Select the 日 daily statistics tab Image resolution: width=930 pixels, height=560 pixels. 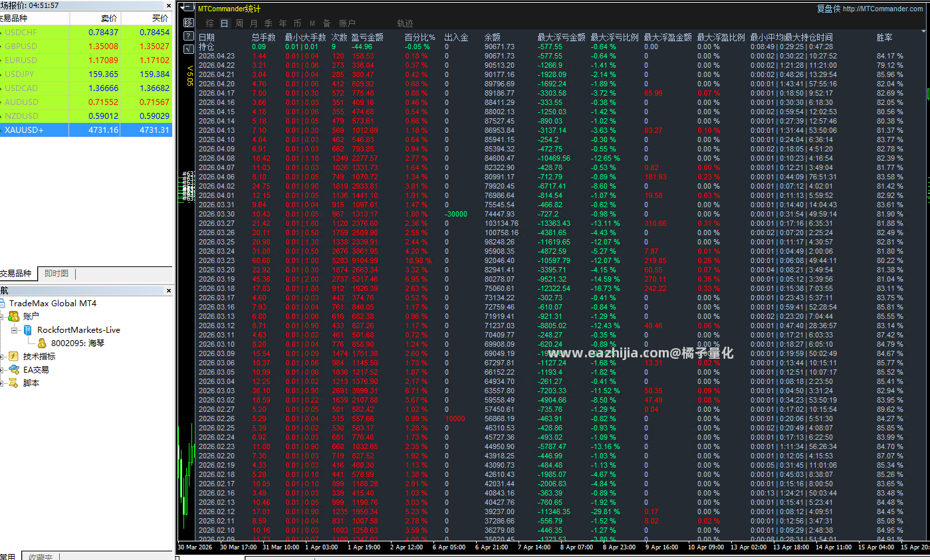click(224, 23)
